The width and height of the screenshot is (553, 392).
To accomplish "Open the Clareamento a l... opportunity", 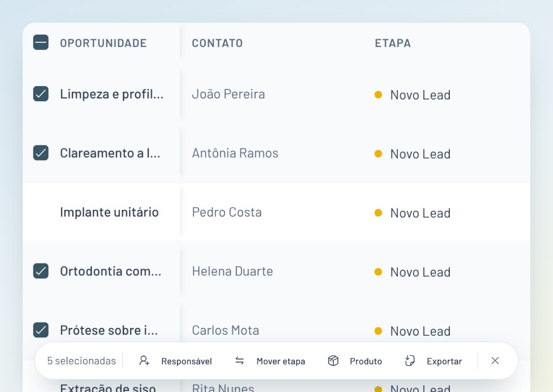I will (110, 153).
